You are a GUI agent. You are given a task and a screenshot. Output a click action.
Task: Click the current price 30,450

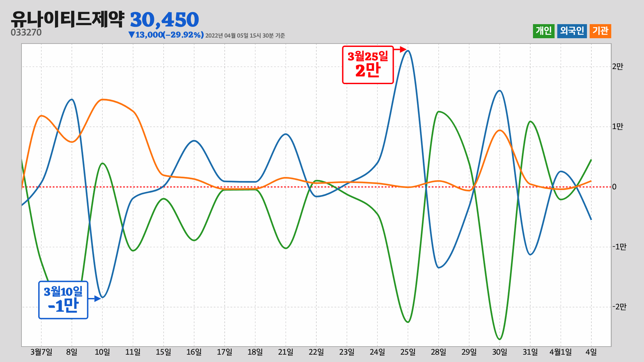click(x=164, y=20)
